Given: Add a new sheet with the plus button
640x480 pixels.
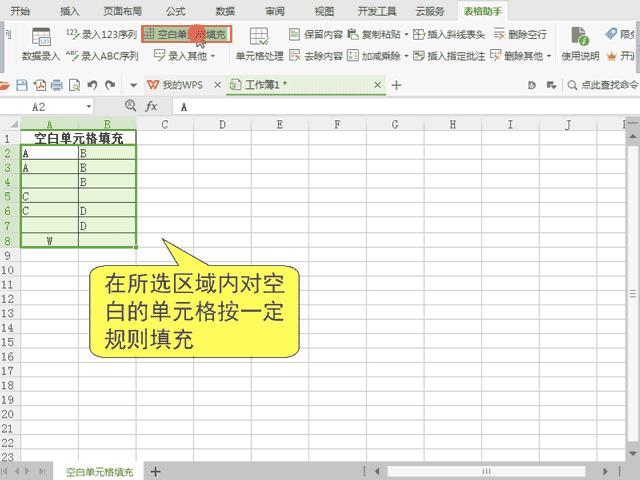Looking at the screenshot, I should (x=155, y=472).
